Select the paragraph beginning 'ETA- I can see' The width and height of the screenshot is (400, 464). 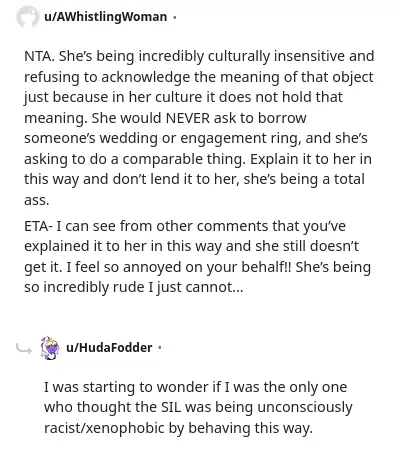[197, 257]
